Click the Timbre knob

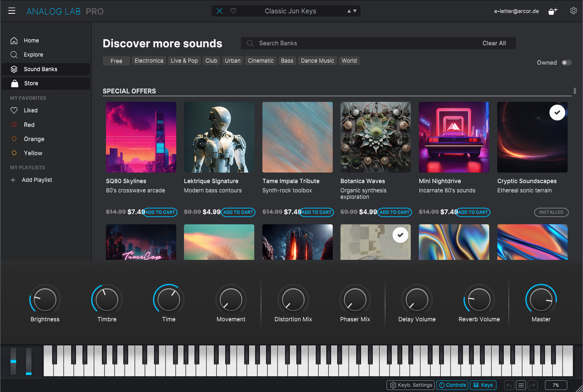tap(107, 299)
